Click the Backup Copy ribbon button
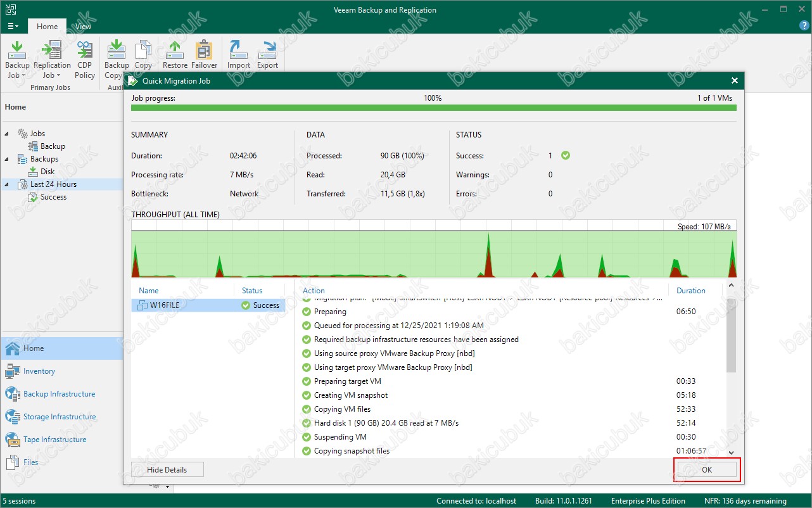The image size is (812, 508). pyautogui.click(x=117, y=60)
